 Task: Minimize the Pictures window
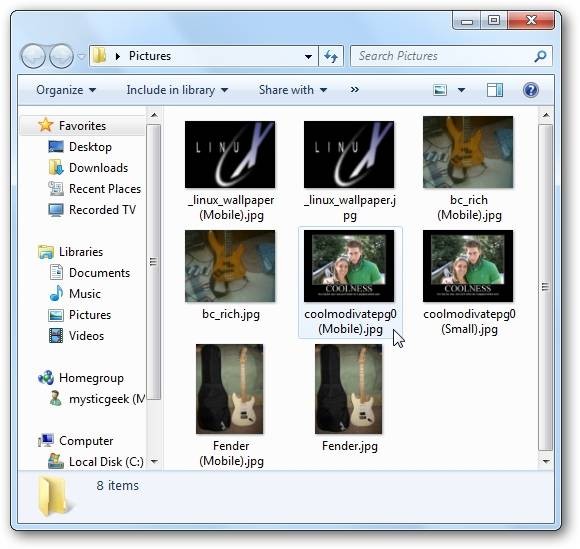pos(467,21)
